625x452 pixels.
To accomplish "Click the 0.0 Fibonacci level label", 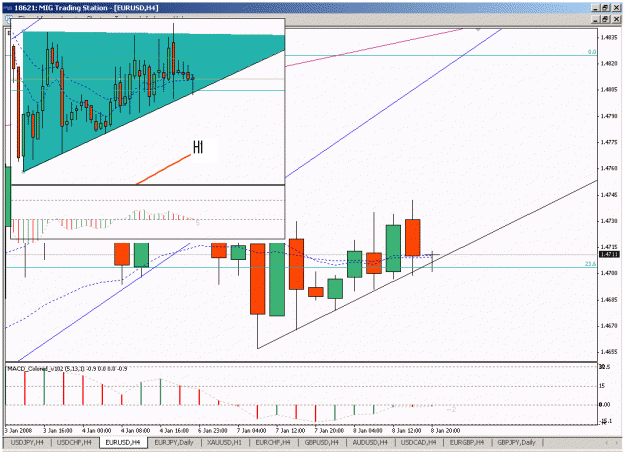I will 592,52.
